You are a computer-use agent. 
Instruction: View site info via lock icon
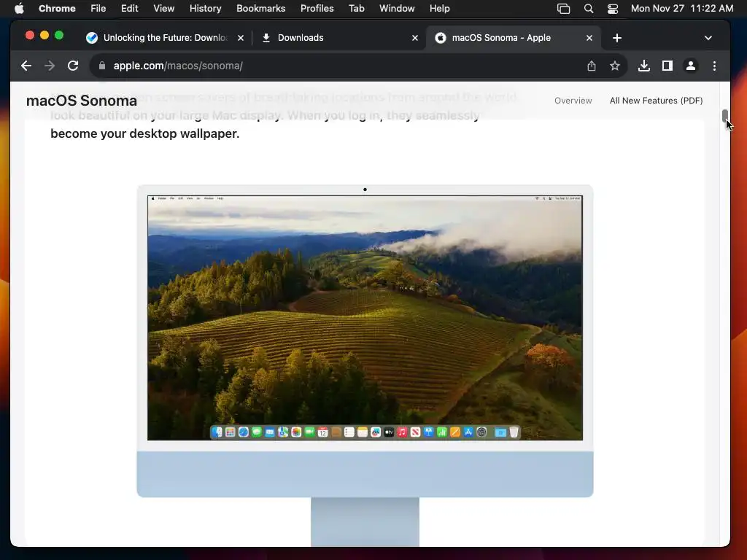click(102, 66)
